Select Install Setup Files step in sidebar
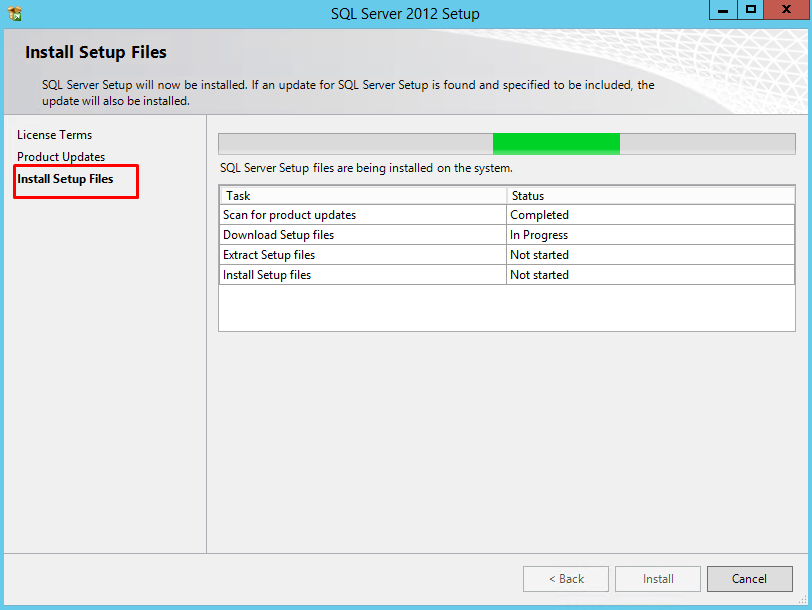The width and height of the screenshot is (812, 610). (x=65, y=179)
